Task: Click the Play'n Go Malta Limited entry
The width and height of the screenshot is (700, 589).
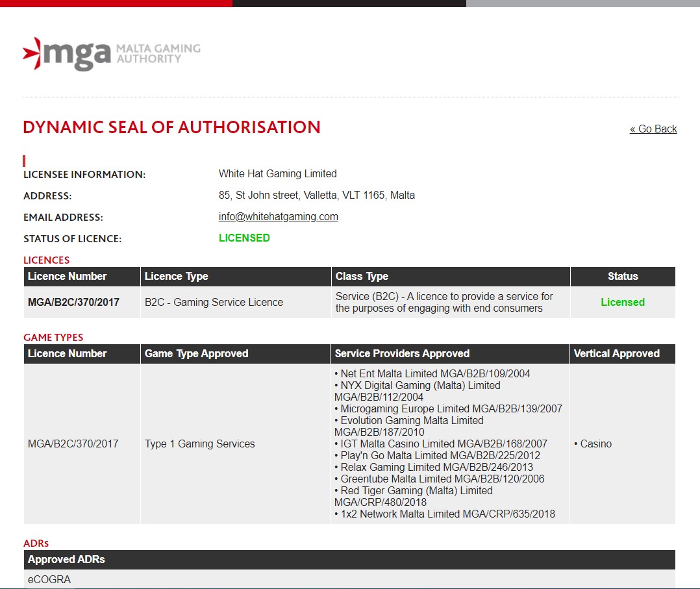Action: point(438,455)
